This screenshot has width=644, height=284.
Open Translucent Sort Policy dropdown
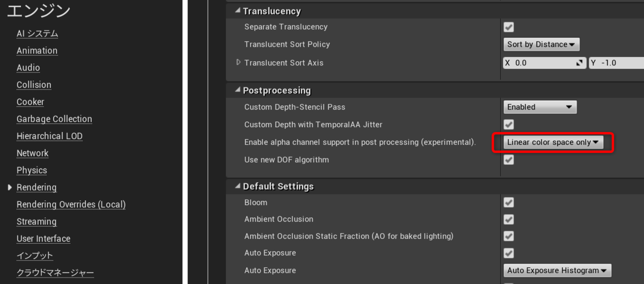541,45
